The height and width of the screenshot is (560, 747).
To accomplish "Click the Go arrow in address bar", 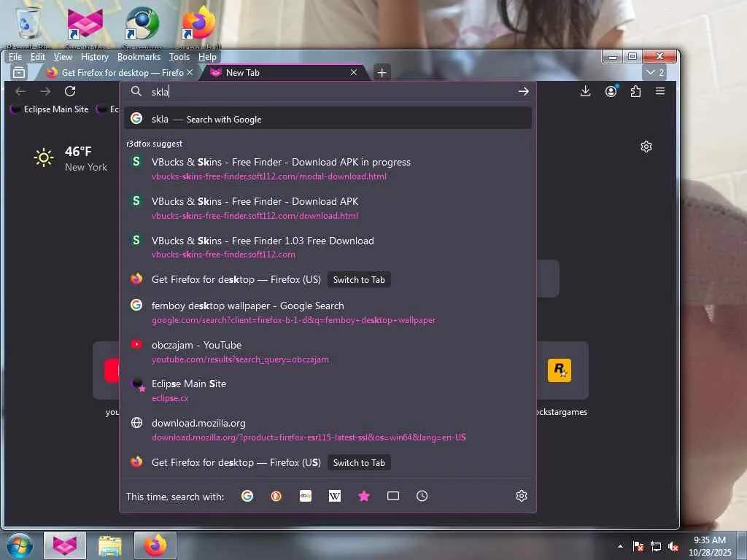I will [x=524, y=91].
